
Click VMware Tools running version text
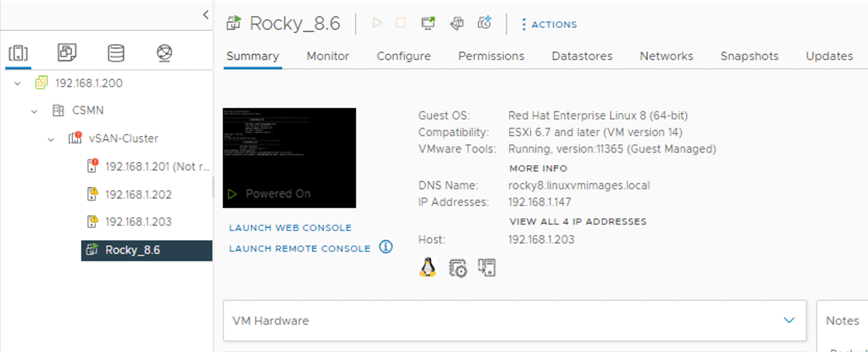point(613,149)
